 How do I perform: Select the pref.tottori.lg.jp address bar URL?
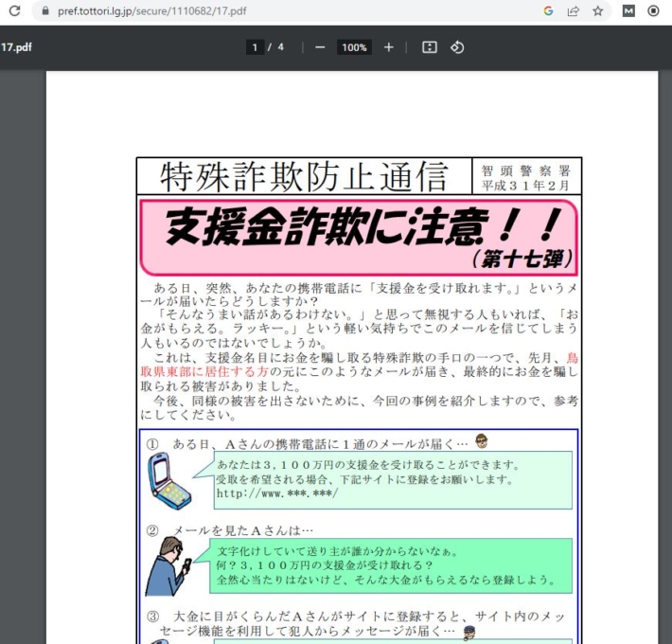(151, 11)
